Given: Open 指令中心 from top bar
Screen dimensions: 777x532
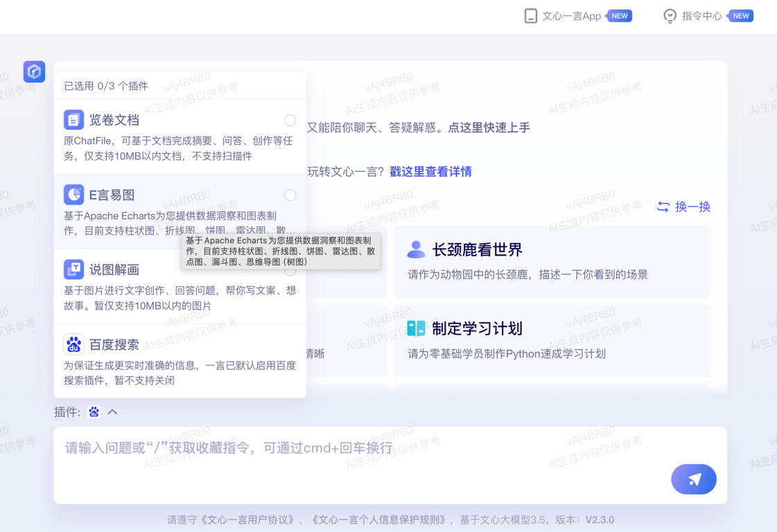Looking at the screenshot, I should (701, 16).
